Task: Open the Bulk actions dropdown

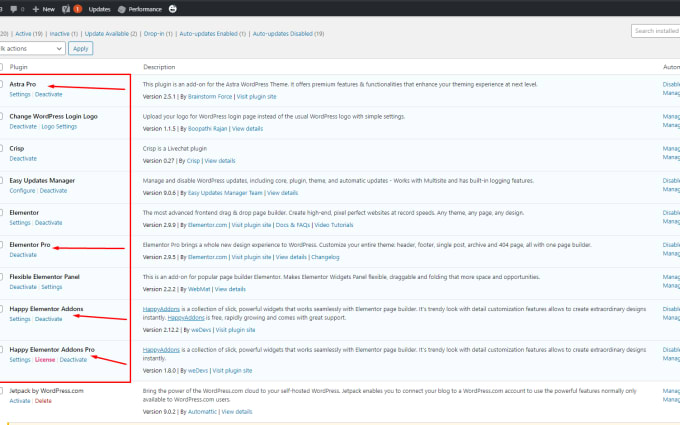Action: [x=32, y=49]
